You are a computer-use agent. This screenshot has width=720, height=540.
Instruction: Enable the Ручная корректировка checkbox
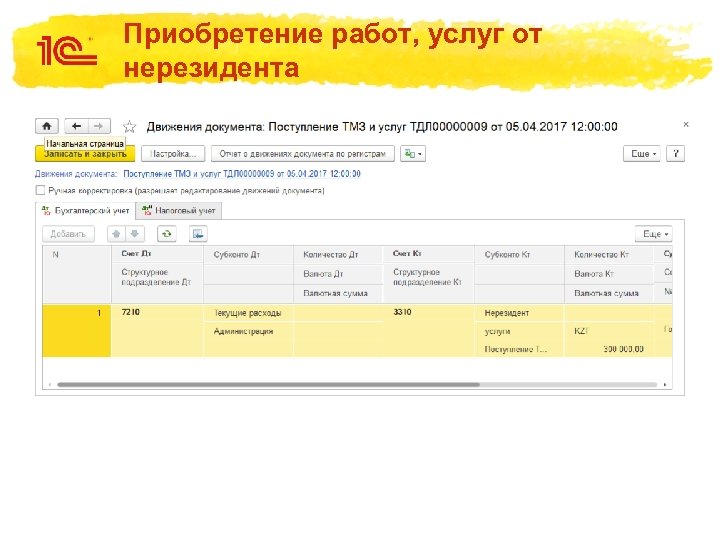pyautogui.click(x=40, y=190)
